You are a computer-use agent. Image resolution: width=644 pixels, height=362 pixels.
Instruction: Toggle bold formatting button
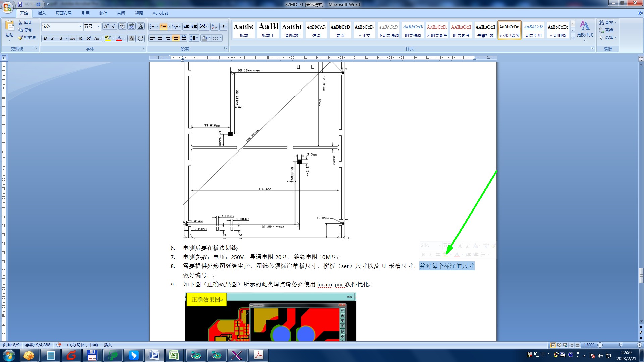point(45,38)
